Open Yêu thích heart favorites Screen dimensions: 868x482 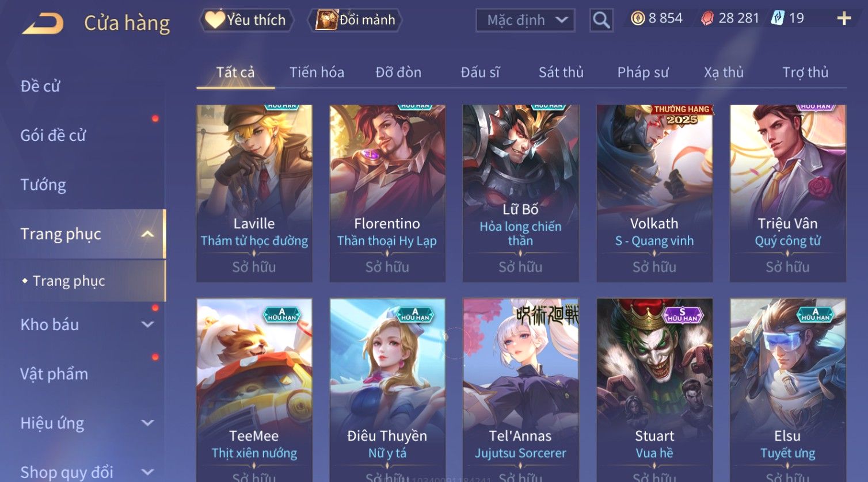click(x=247, y=20)
